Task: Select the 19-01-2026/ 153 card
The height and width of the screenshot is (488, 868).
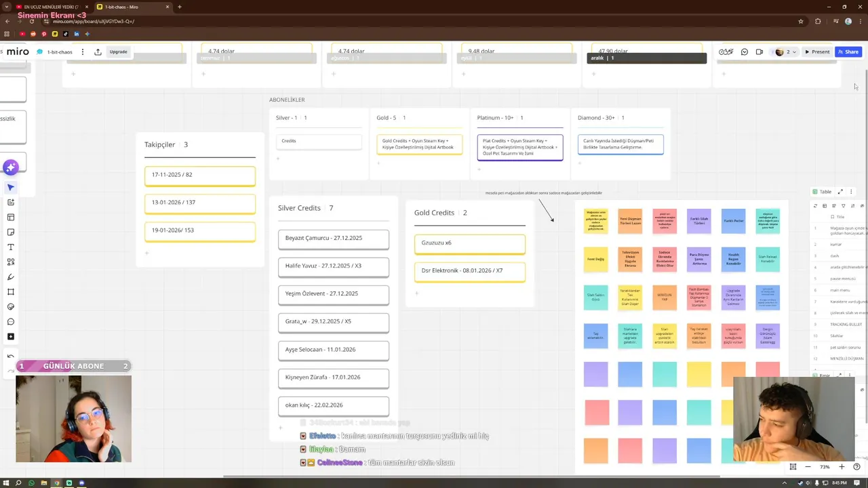Action: [200, 231]
